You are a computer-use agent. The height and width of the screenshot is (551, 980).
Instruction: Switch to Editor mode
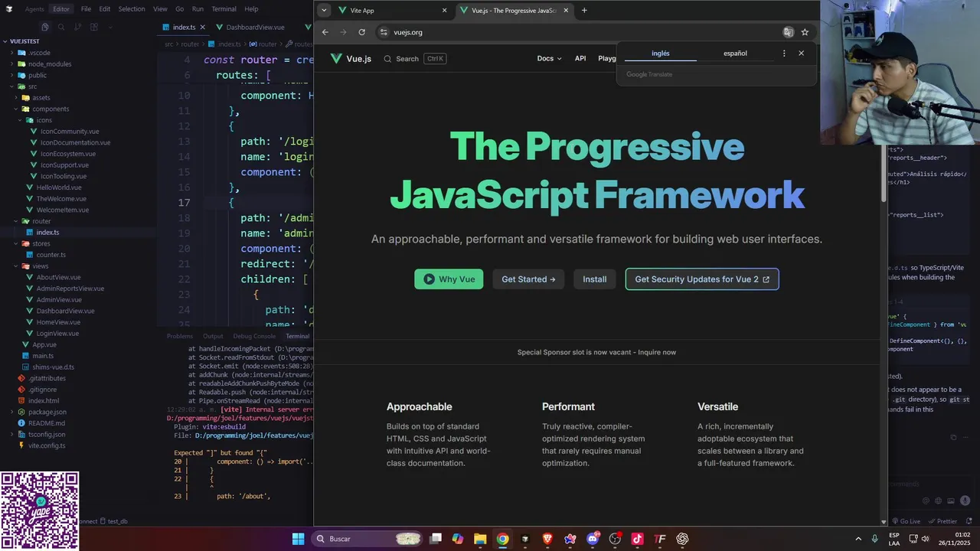tap(61, 9)
